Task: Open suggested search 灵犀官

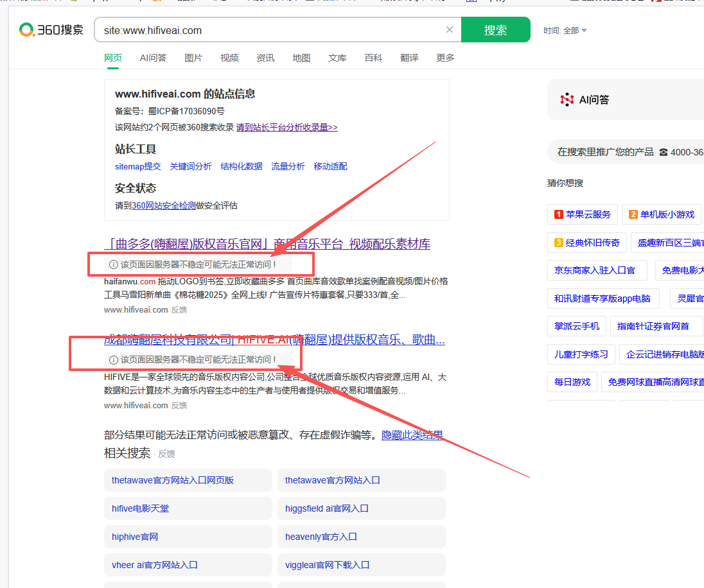Action: [x=687, y=298]
